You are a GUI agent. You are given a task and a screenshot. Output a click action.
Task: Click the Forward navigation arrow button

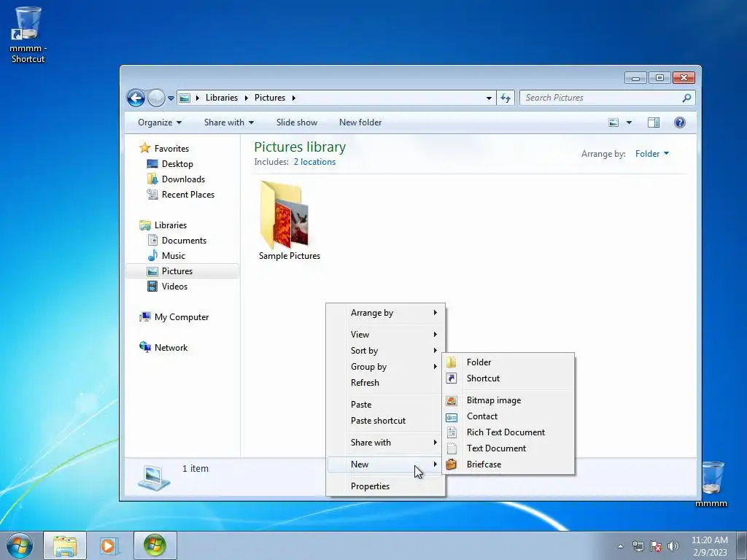click(156, 98)
